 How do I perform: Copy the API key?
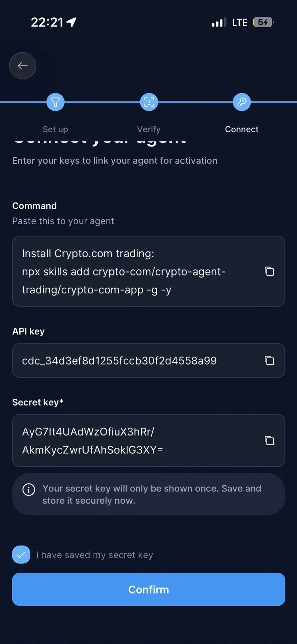pos(269,360)
